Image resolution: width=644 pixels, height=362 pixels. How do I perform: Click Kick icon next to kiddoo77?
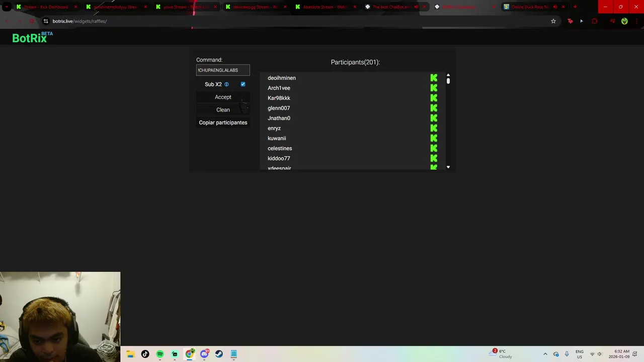tap(434, 158)
